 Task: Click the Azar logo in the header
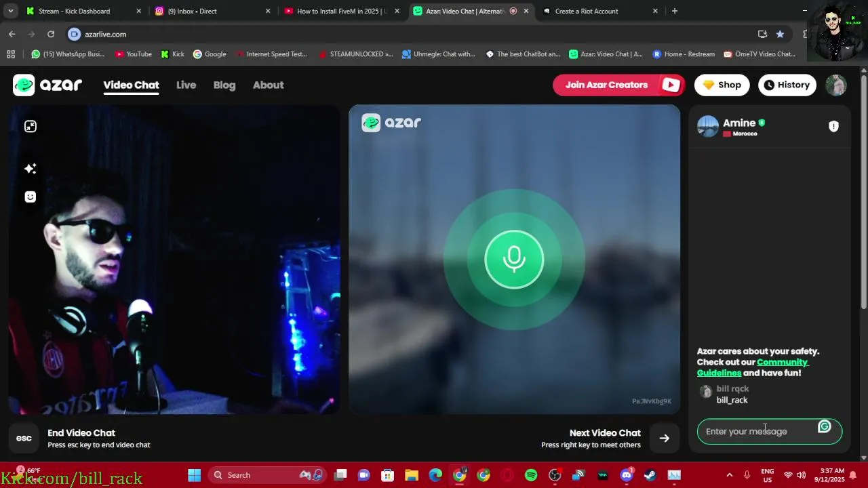pyautogui.click(x=47, y=85)
